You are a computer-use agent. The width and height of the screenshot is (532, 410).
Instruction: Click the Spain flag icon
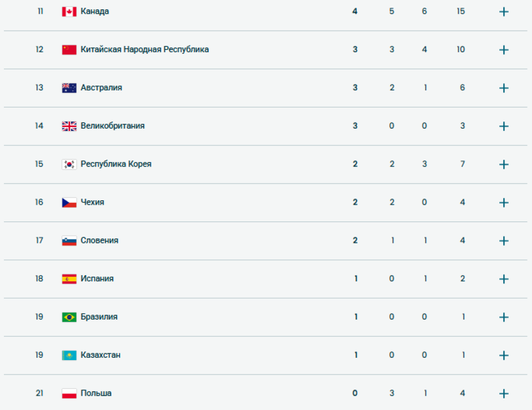click(x=69, y=279)
